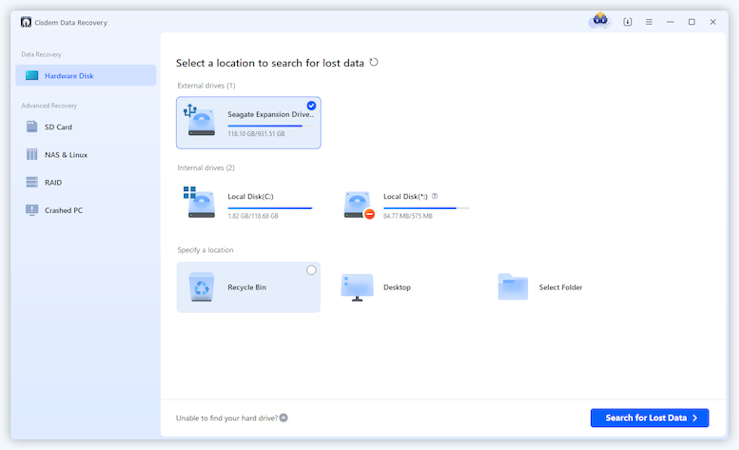Maximize the Cisdem window

pyautogui.click(x=691, y=22)
